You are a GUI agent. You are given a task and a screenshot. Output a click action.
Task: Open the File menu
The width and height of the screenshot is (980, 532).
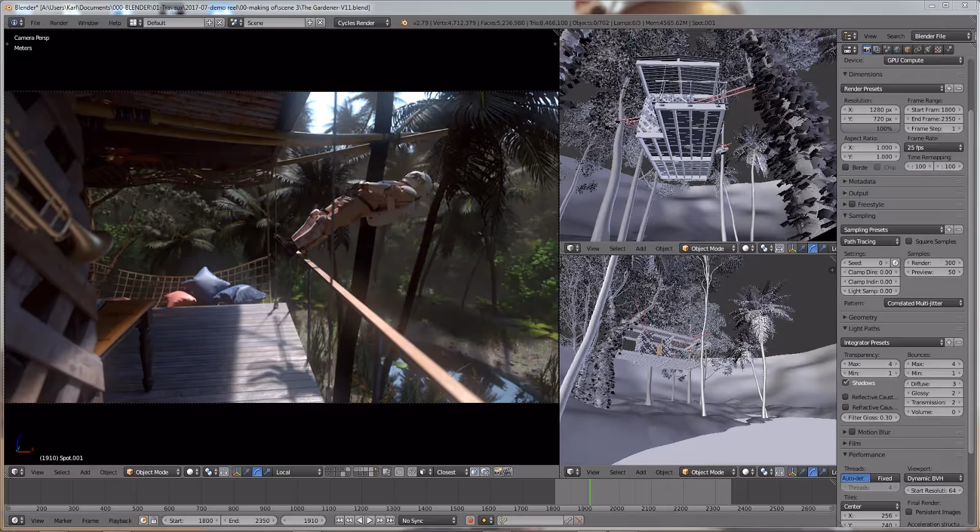(36, 23)
